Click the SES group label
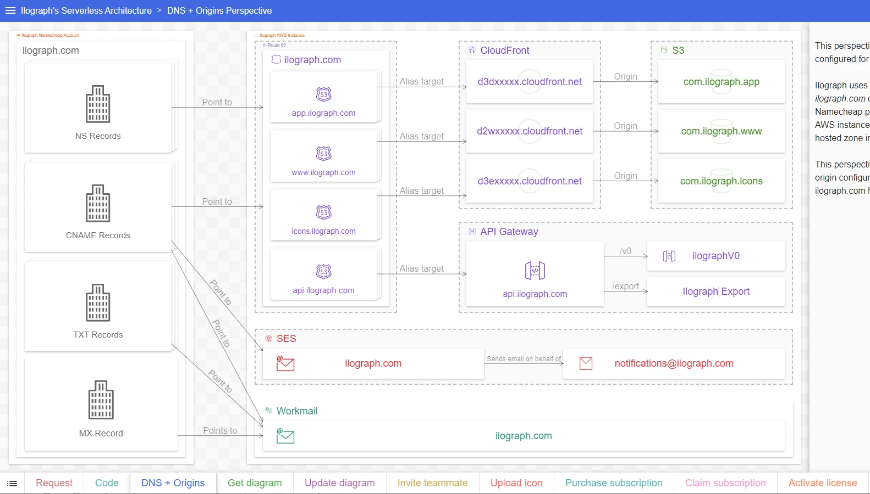This screenshot has height=494, width=870. pyautogui.click(x=286, y=339)
